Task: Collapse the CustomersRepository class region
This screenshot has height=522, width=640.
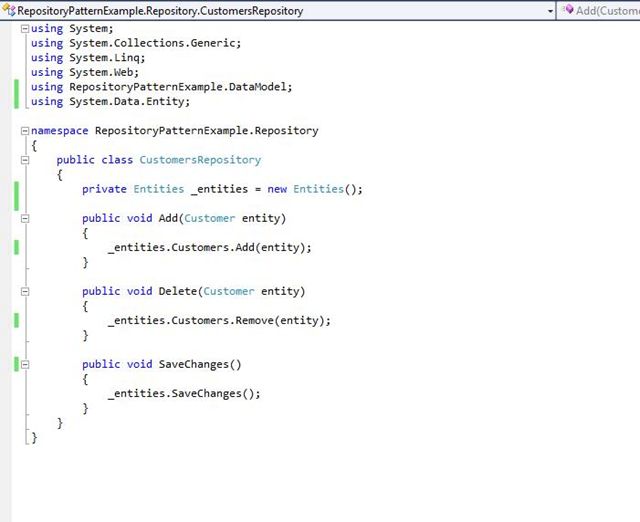Action: tap(25, 160)
